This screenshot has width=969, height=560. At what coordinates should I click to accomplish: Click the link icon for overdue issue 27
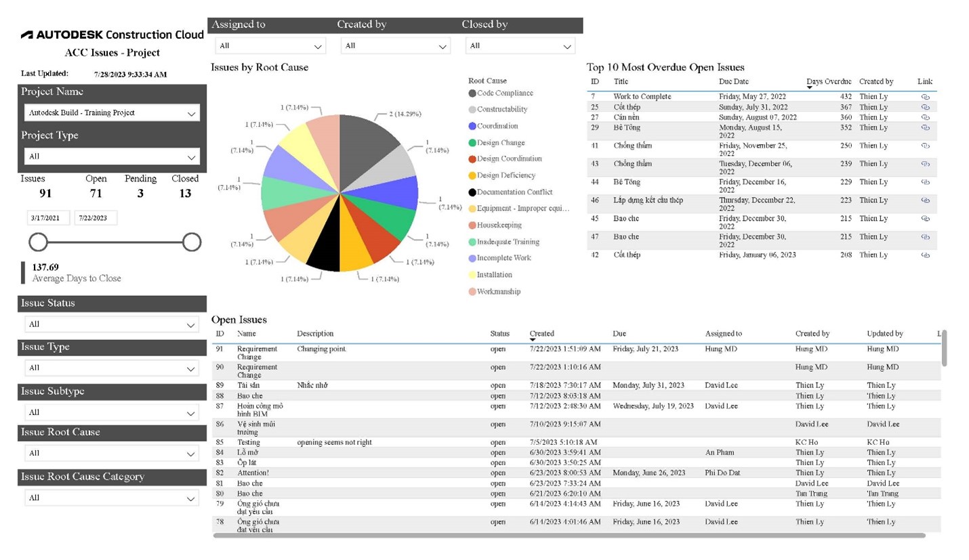(x=925, y=117)
